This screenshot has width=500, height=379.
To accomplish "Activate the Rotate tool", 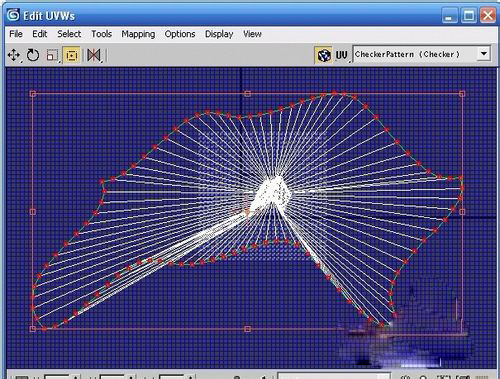I will (33, 55).
